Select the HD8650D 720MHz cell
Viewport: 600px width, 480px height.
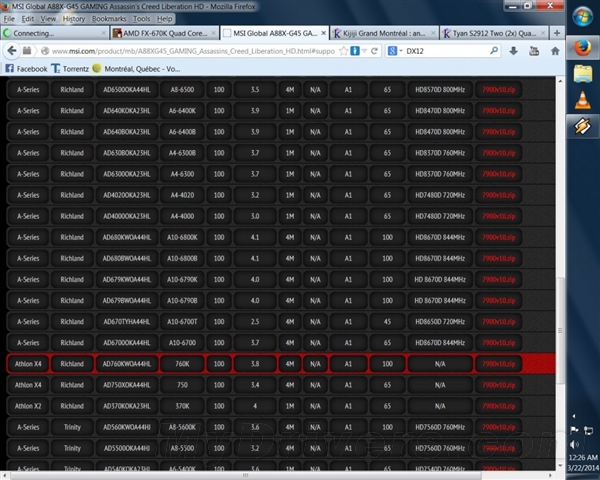pos(440,322)
